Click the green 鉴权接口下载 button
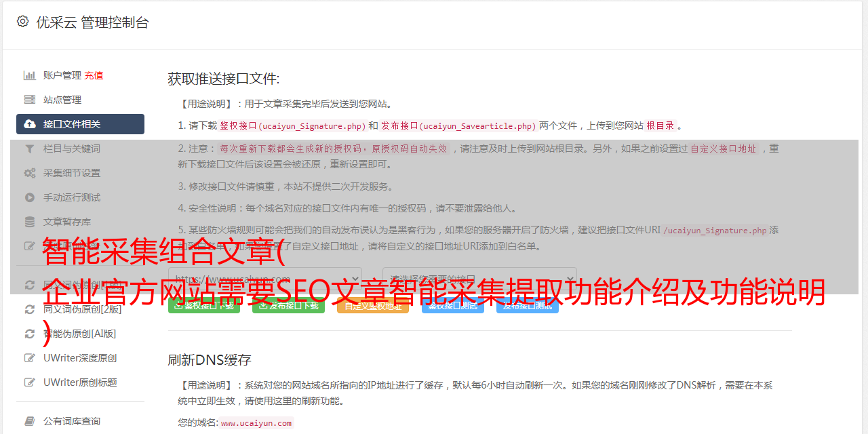 pos(204,306)
